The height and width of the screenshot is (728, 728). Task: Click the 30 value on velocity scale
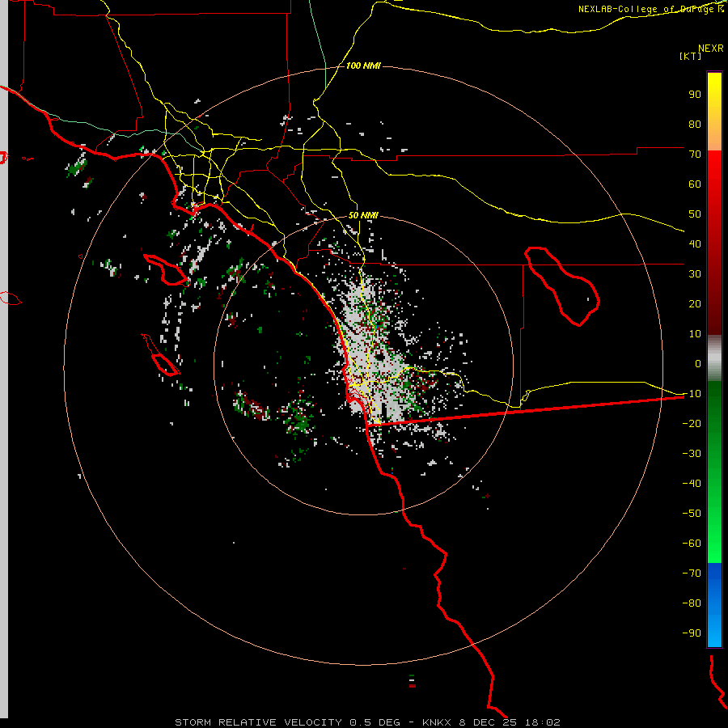coord(695,274)
